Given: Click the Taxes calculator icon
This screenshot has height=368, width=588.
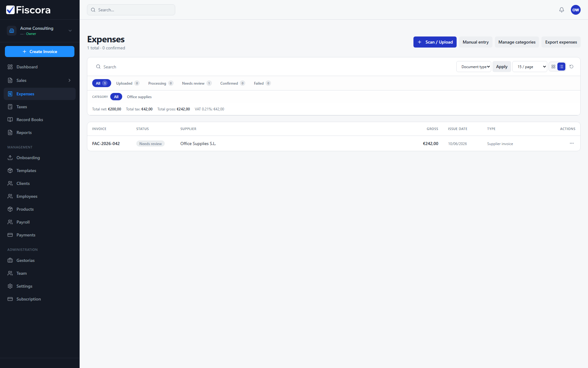Looking at the screenshot, I should [10, 107].
